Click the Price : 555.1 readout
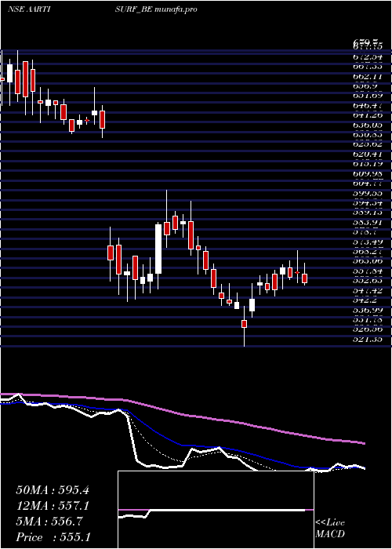The height and width of the screenshot is (549, 392). coord(53,537)
